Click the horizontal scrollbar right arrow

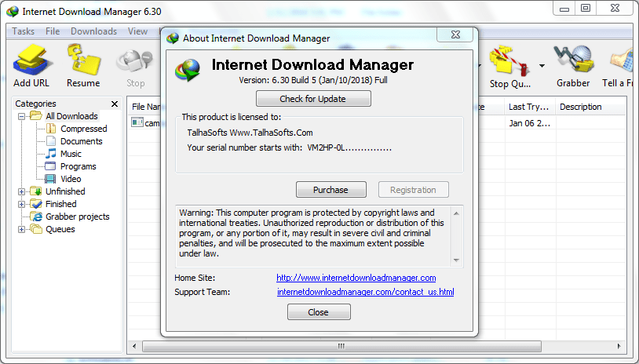tap(619, 347)
